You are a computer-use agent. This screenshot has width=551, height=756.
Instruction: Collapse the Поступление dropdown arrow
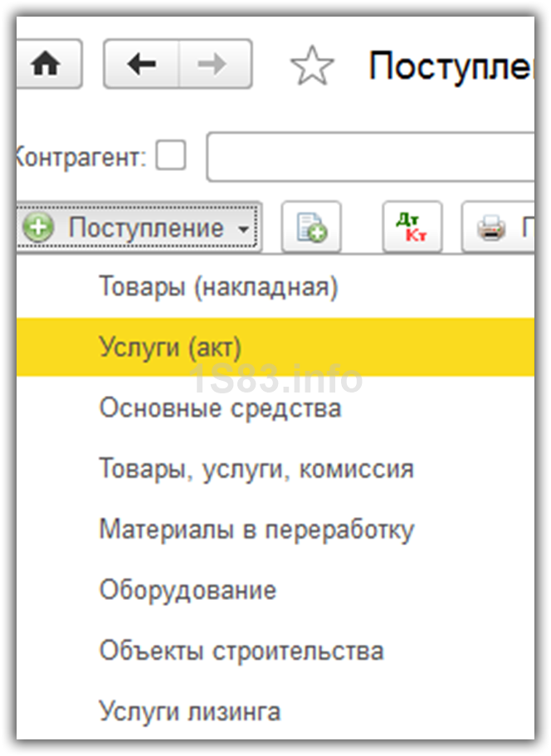245,229
